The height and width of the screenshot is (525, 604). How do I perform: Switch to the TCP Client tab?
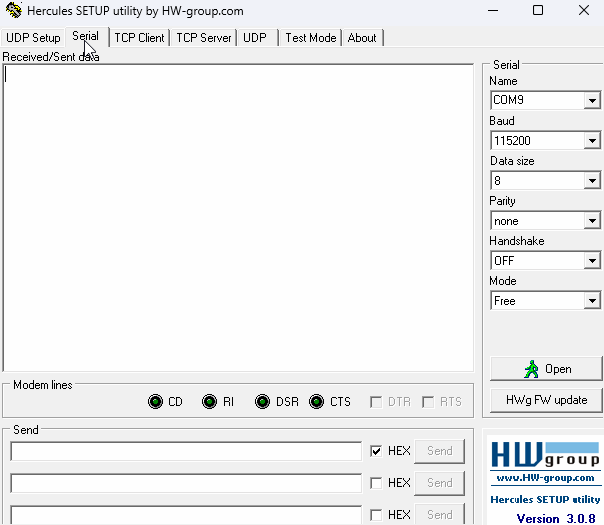pos(139,38)
